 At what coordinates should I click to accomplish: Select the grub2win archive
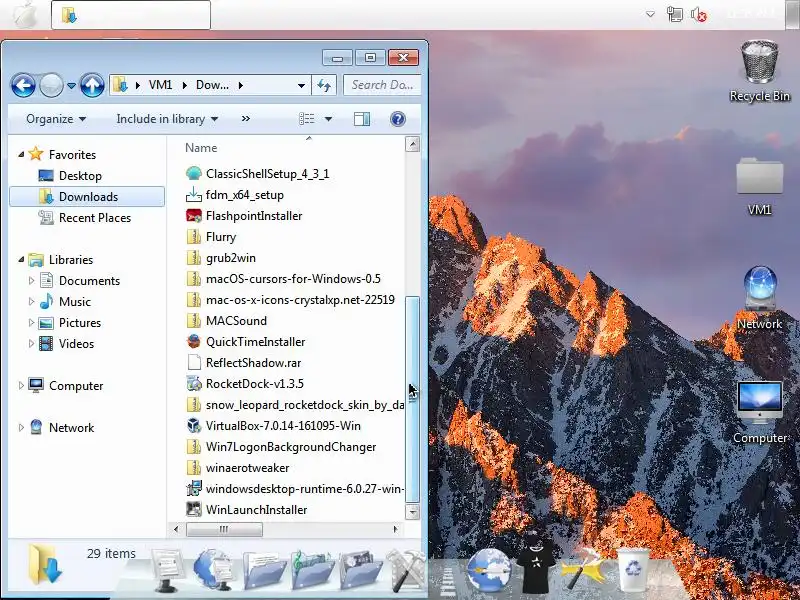[230, 258]
